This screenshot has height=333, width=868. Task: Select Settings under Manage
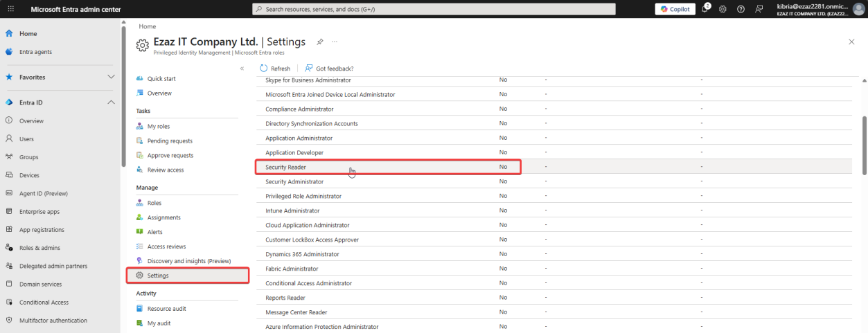[x=187, y=276]
